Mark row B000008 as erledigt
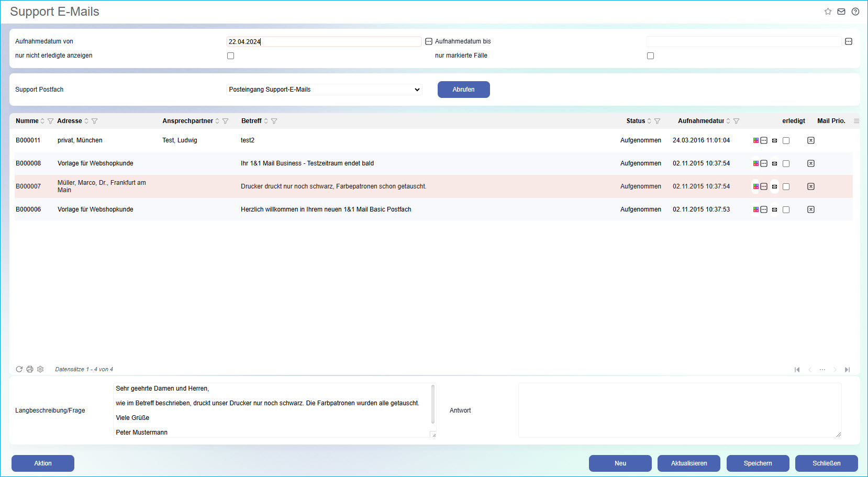Viewport: 868px width, 477px height. (x=786, y=164)
